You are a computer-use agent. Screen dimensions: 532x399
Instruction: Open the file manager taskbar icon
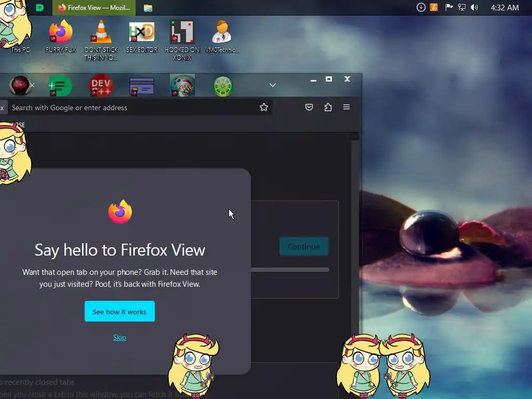click(x=148, y=8)
